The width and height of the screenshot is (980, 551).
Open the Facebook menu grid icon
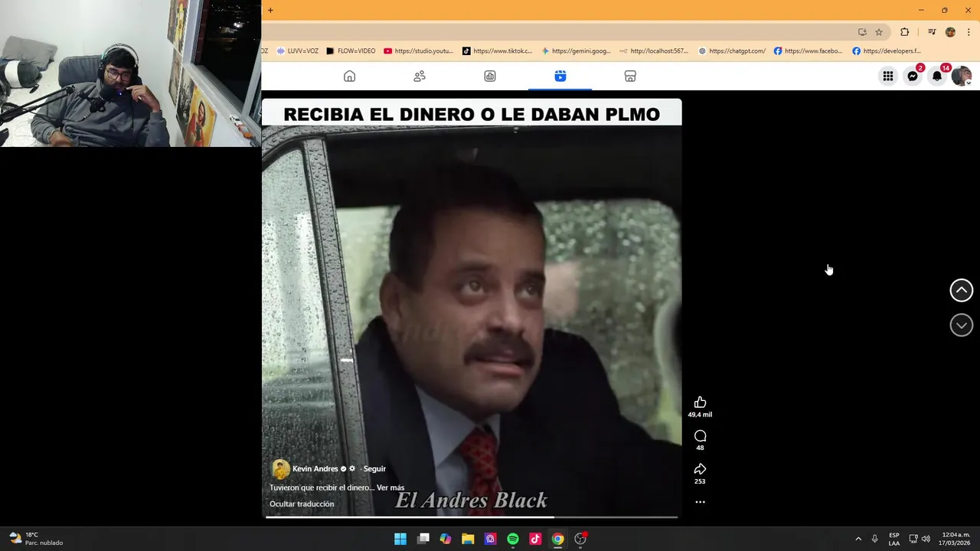(888, 77)
